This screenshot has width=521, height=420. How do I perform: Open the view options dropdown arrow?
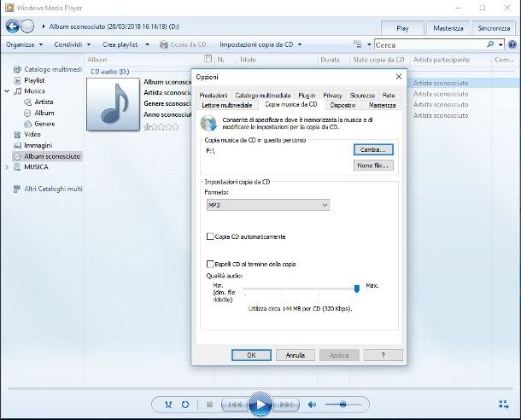[x=369, y=44]
